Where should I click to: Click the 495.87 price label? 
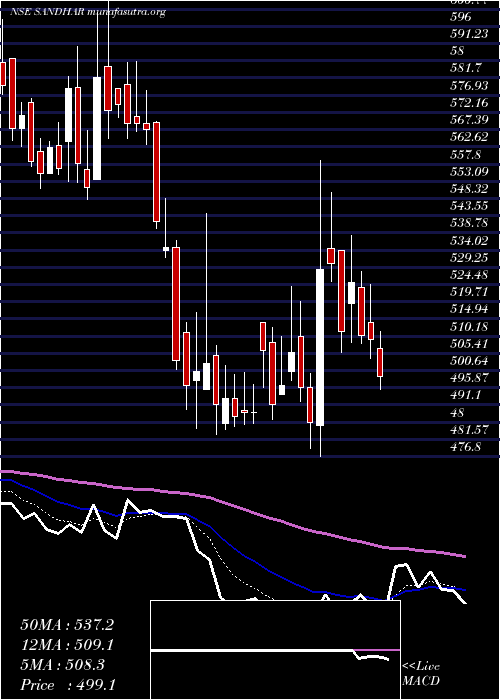469,378
